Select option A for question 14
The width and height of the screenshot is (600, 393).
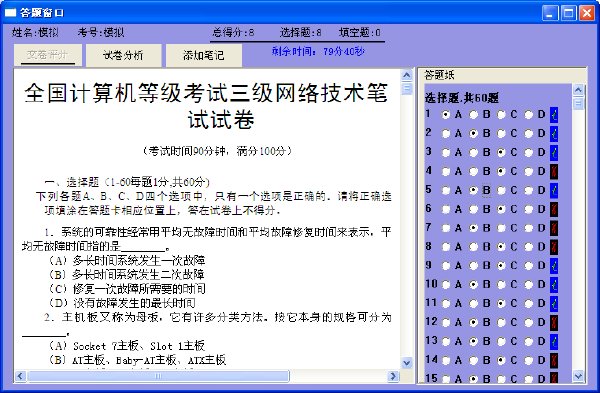click(x=446, y=360)
